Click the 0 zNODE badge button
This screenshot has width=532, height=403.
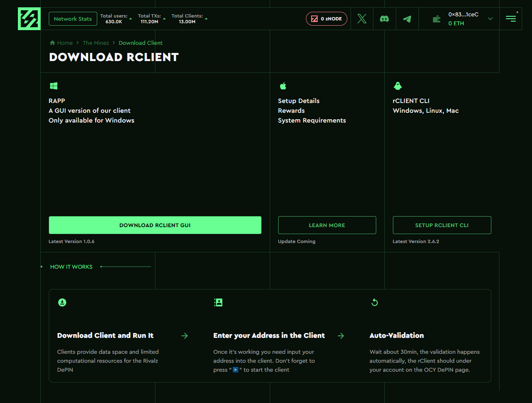(327, 19)
